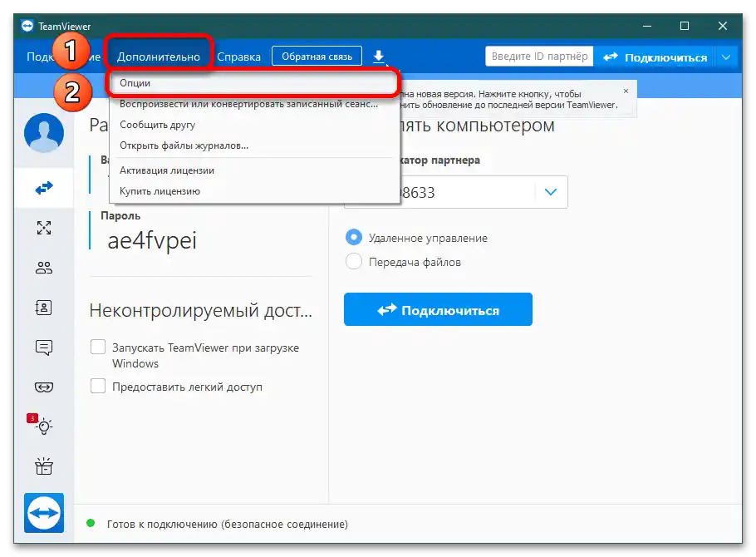Open the contact book sidebar icon
The height and width of the screenshot is (557, 756).
coord(44,308)
